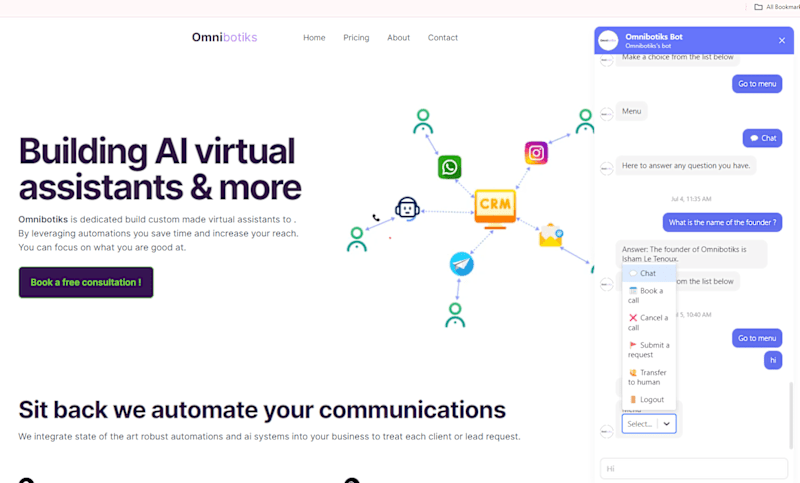Choose Book a call option
This screenshot has height=483, width=800.
point(649,295)
